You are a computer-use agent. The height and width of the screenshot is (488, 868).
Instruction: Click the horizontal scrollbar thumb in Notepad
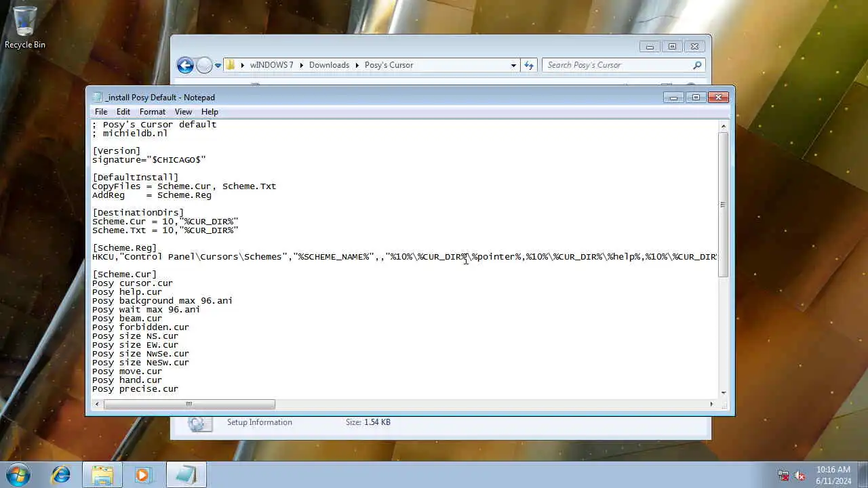pyautogui.click(x=189, y=404)
